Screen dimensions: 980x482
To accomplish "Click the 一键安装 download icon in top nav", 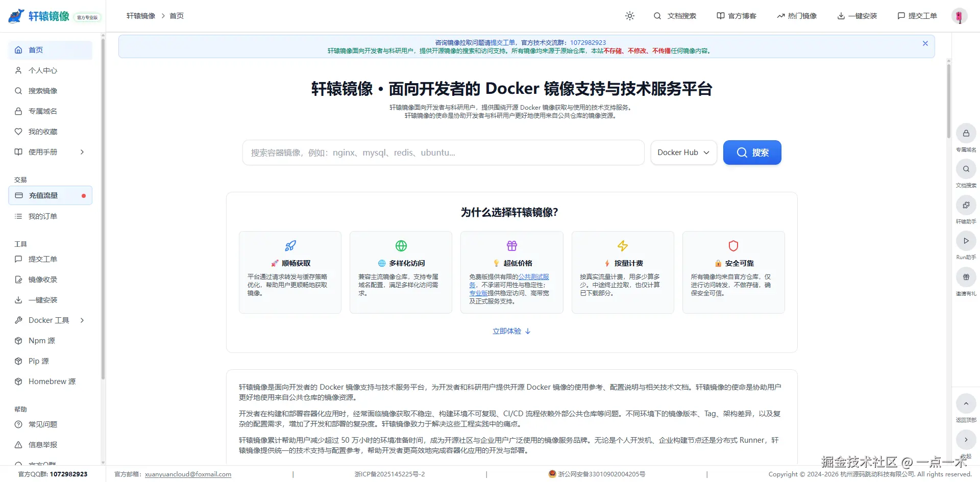I will coord(840,16).
